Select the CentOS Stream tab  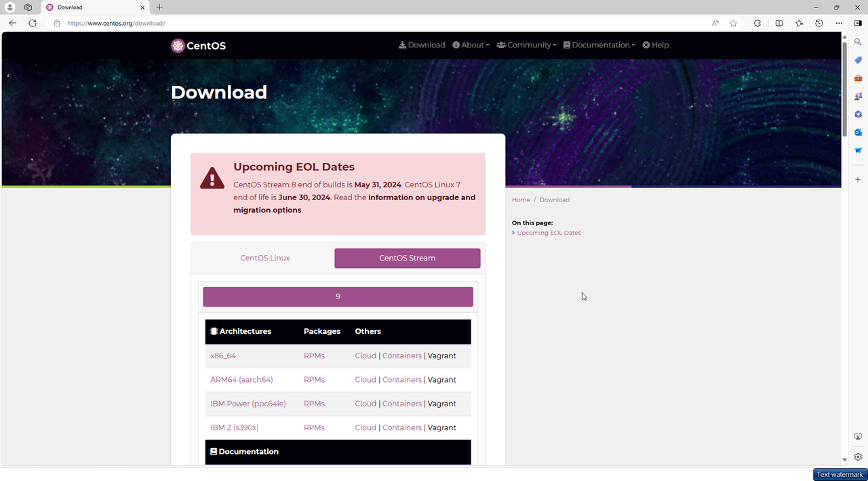408,258
